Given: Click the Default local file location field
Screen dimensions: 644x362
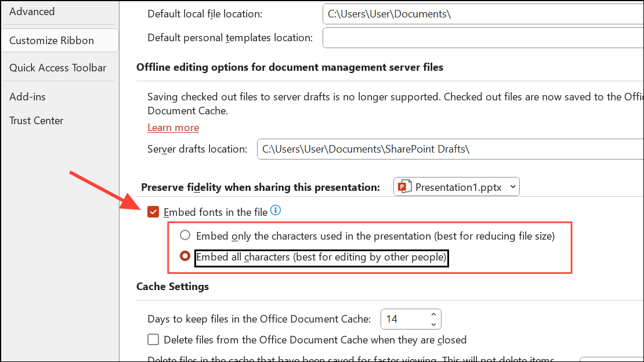Looking at the screenshot, I should pos(483,15).
